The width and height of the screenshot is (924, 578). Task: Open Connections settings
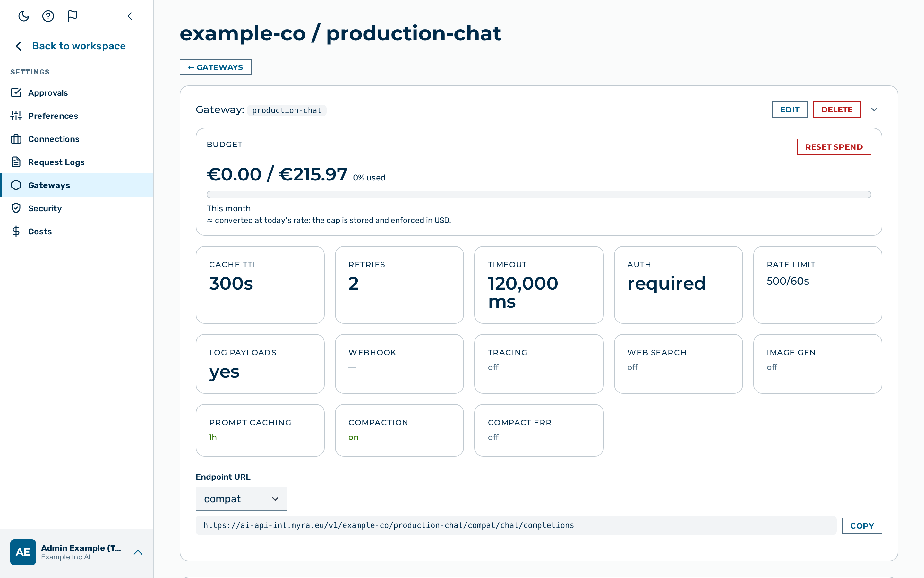tap(77, 139)
